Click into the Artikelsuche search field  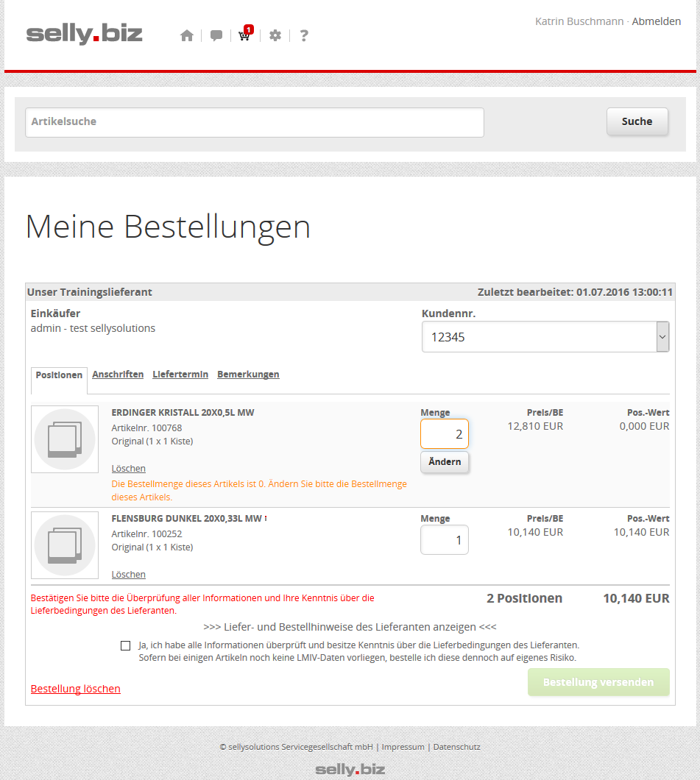[x=255, y=122]
